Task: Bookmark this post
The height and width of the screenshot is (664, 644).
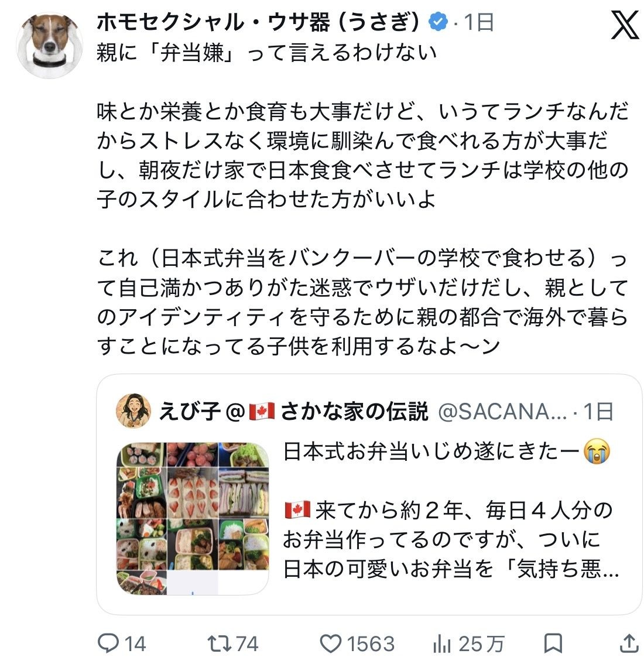Action: click(553, 644)
